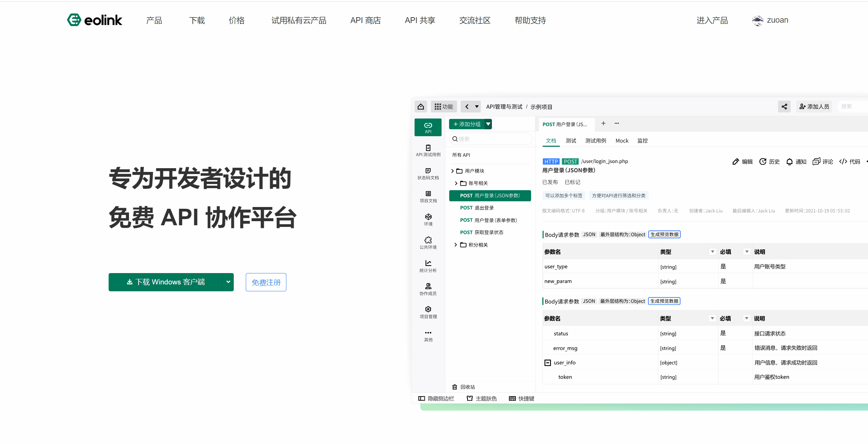Image resolution: width=868 pixels, height=444 pixels.
Task: Collapse the user_info object row
Action: click(548, 362)
